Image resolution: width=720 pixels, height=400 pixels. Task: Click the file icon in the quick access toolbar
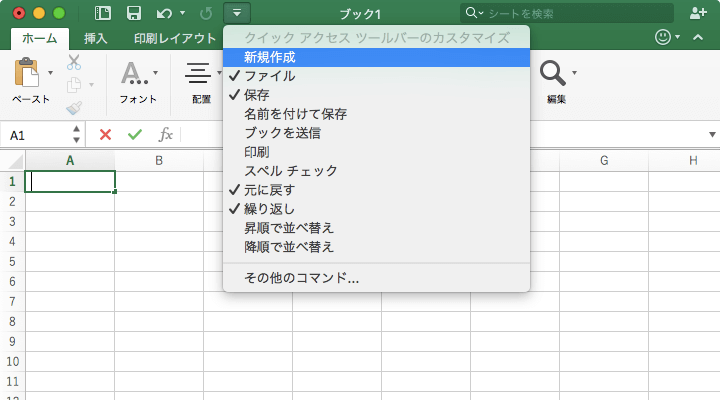point(103,13)
